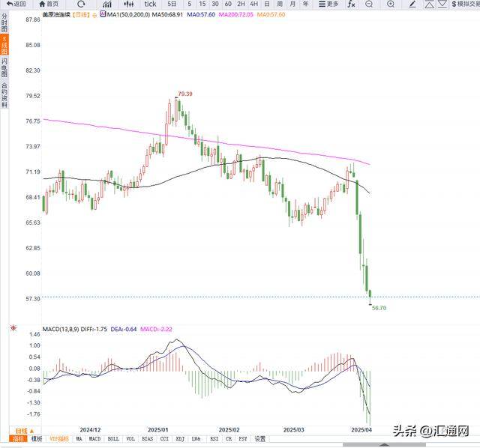Click the refresh icon in top toolbar
Screen dimensions: 480x448
click(80, 4)
